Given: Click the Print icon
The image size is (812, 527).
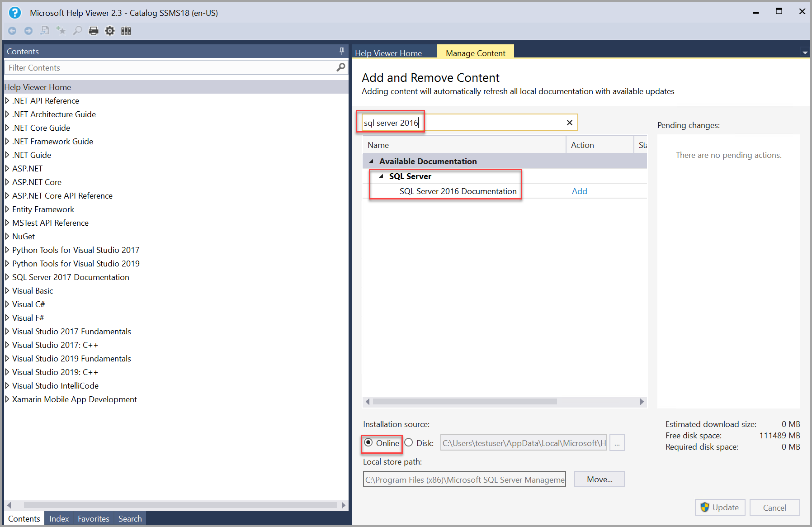Looking at the screenshot, I should click(x=94, y=30).
